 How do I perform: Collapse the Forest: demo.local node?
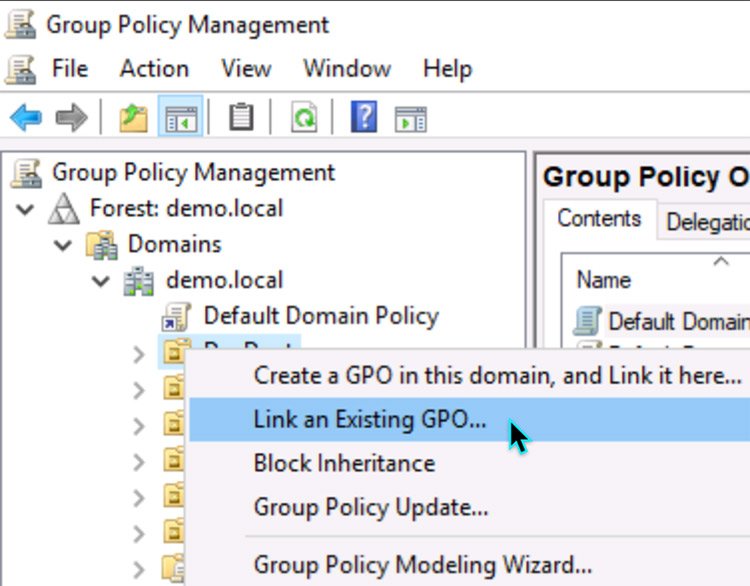pos(25,209)
